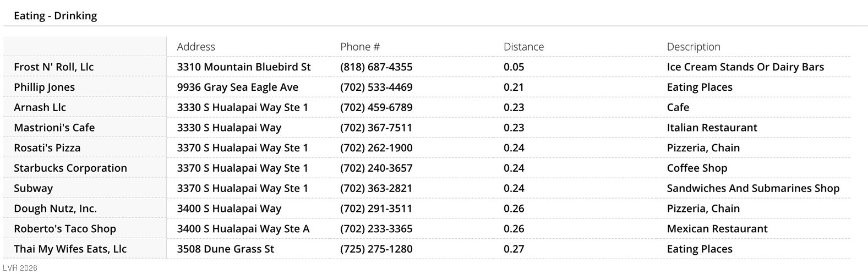
Task: Click the phone number (818) 687-4355
Action: coord(376,67)
